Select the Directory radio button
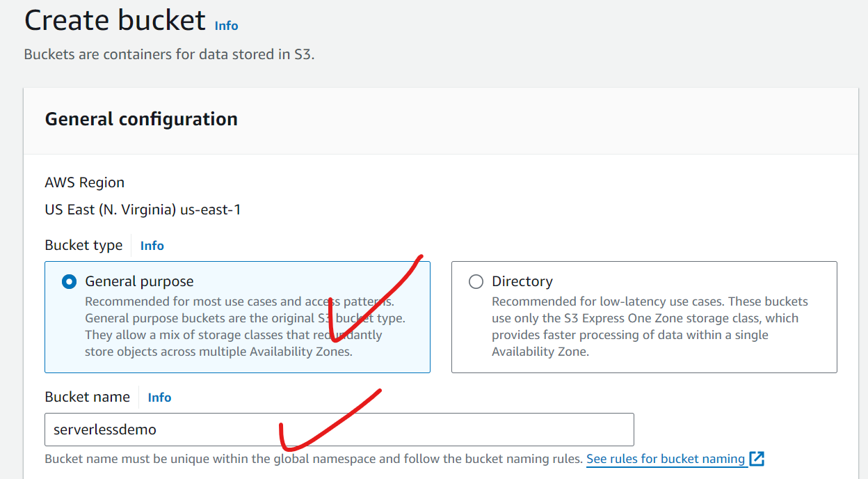 tap(476, 282)
